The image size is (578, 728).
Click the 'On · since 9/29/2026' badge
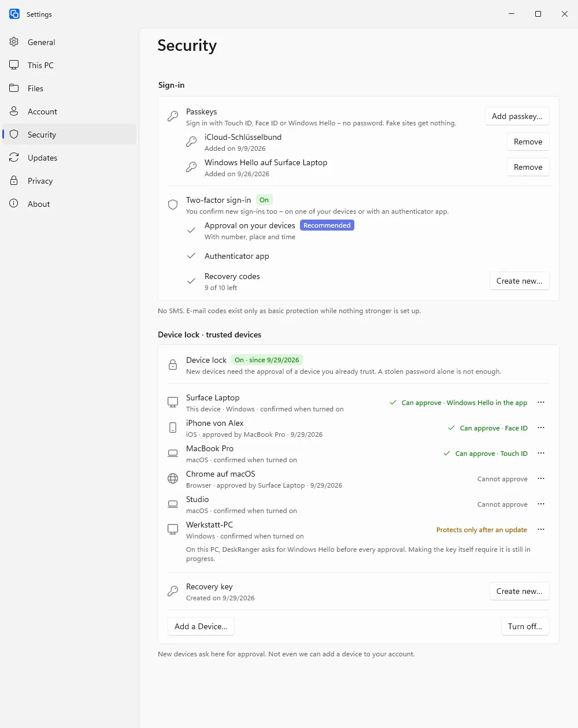pyautogui.click(x=267, y=360)
